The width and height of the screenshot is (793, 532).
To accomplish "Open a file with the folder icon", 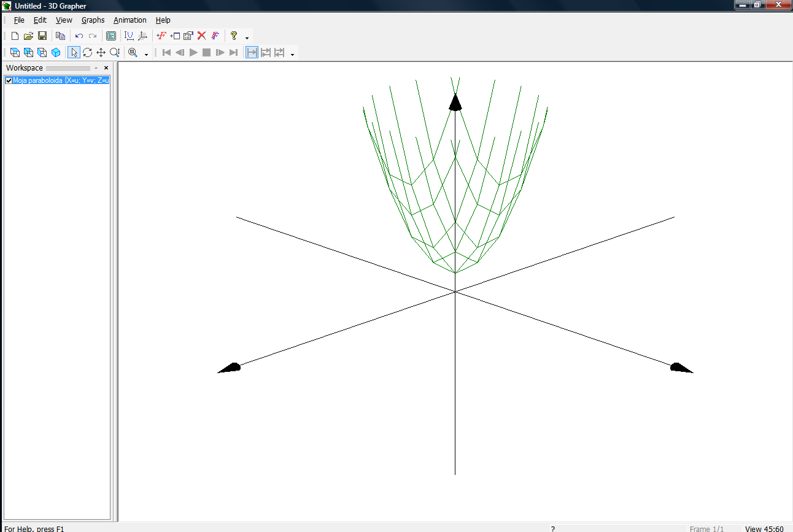I will pyautogui.click(x=29, y=36).
